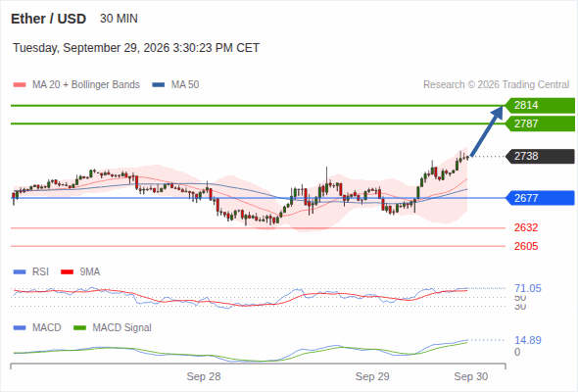Click the MACD blue legend marker
Viewport: 578px width, 392px height.
coord(20,328)
